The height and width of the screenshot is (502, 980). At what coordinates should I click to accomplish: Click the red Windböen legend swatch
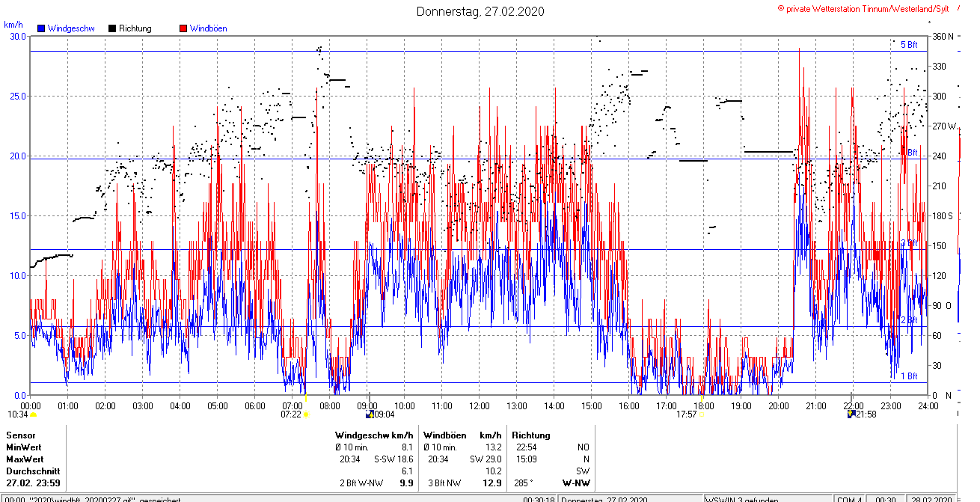[183, 28]
